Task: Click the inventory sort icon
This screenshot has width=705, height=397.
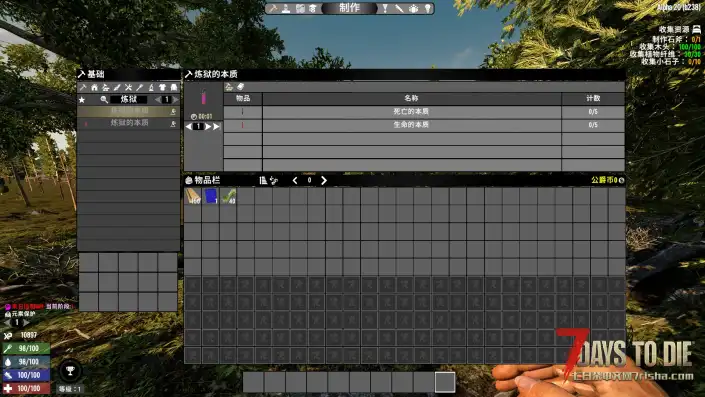Action: [263, 180]
